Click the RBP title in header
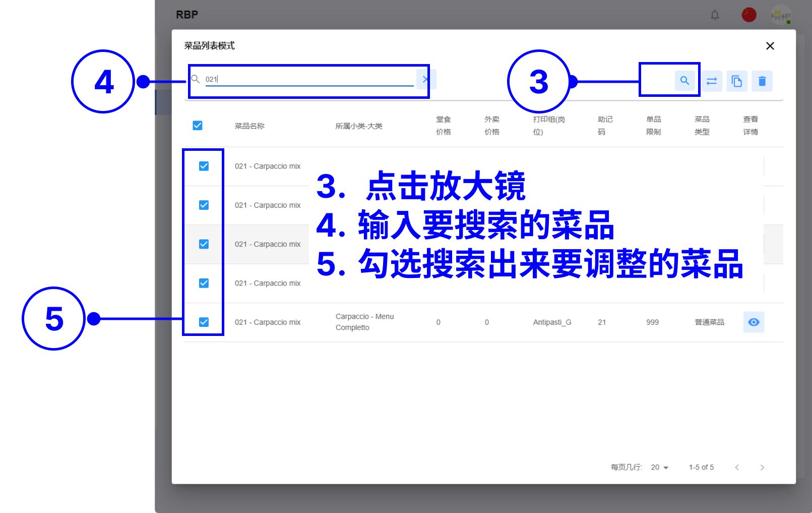The height and width of the screenshot is (513, 812). point(187,15)
